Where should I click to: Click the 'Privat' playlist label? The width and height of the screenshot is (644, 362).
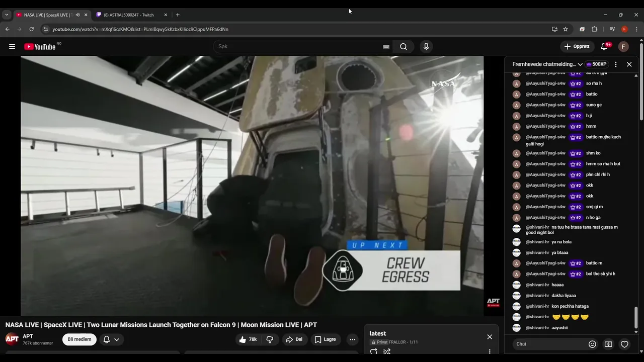(x=379, y=342)
